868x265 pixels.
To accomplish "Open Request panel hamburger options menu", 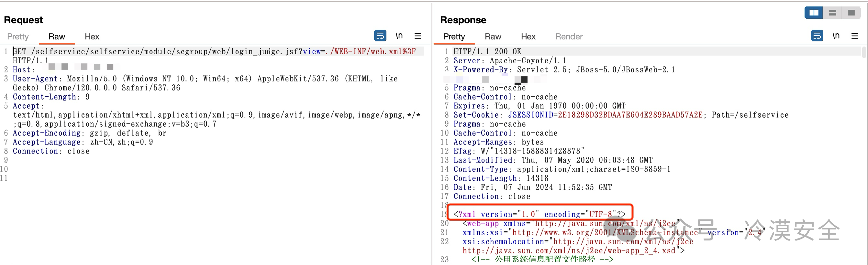I will tap(418, 36).
